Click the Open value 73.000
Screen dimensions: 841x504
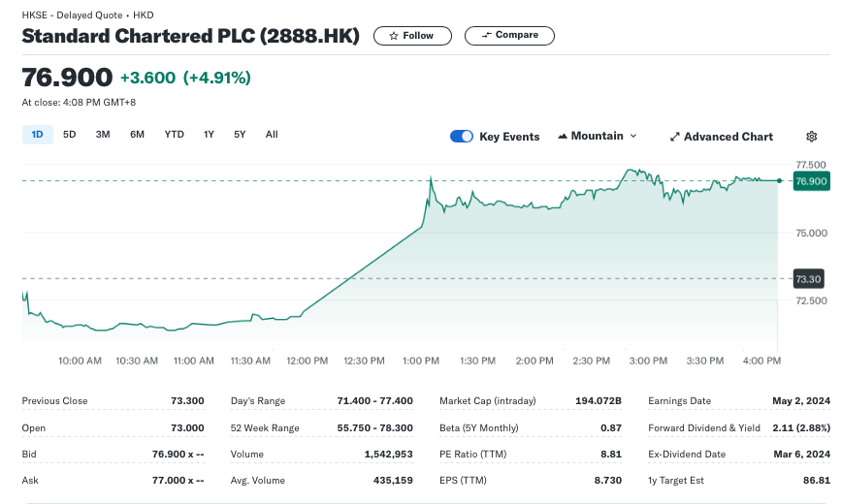coord(187,427)
